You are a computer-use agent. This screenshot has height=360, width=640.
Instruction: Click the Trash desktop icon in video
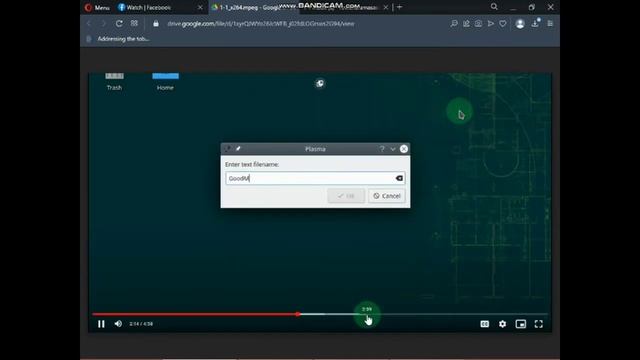114,82
